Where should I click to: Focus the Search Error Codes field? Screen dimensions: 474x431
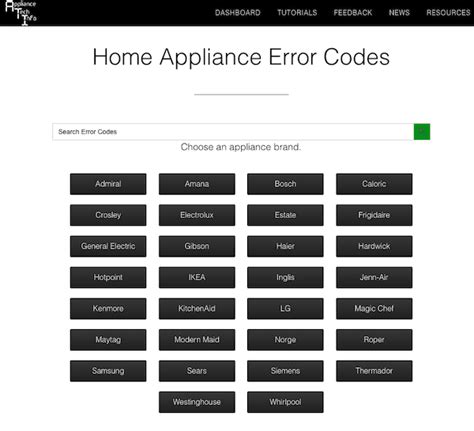233,132
